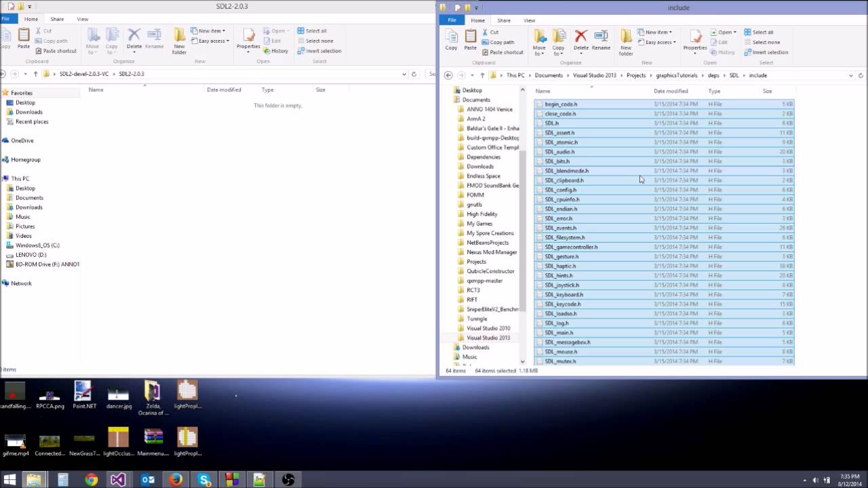
Task: Click the Back arrow in the include window
Action: [x=448, y=75]
